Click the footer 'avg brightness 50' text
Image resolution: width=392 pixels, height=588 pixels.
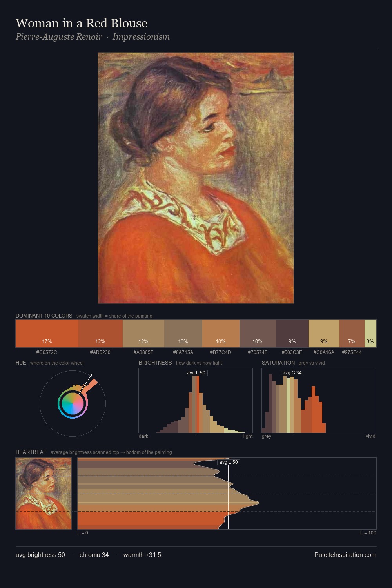pyautogui.click(x=40, y=555)
